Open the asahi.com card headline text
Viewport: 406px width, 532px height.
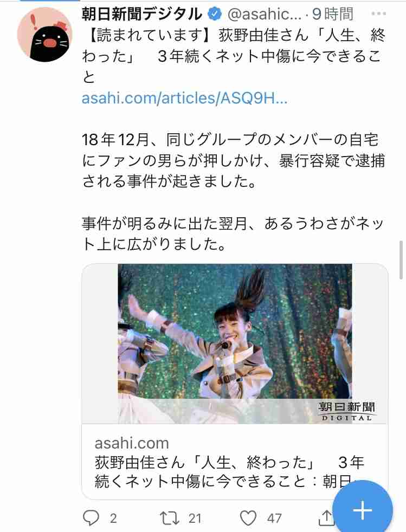pos(229,472)
